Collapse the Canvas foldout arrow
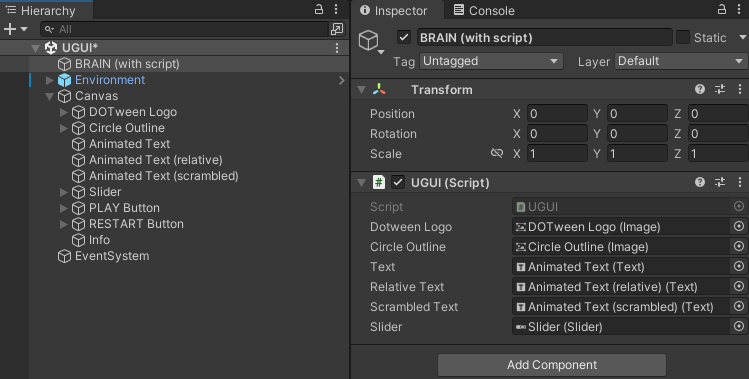This screenshot has width=749, height=379. point(50,96)
